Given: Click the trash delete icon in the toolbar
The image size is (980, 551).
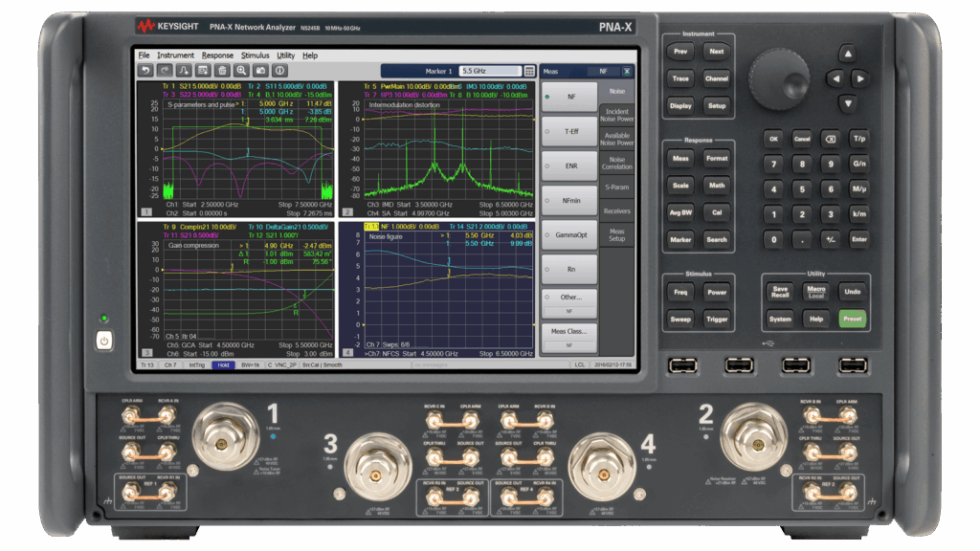Looking at the screenshot, I should click(222, 71).
